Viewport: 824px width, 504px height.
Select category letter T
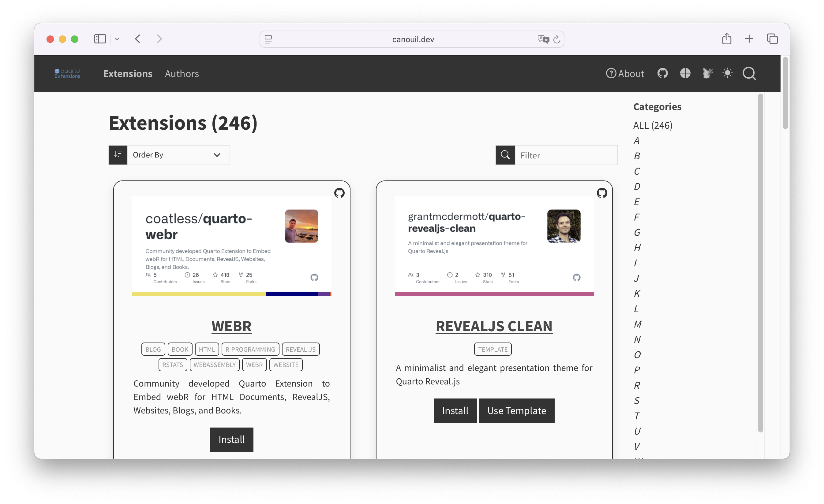point(637,416)
